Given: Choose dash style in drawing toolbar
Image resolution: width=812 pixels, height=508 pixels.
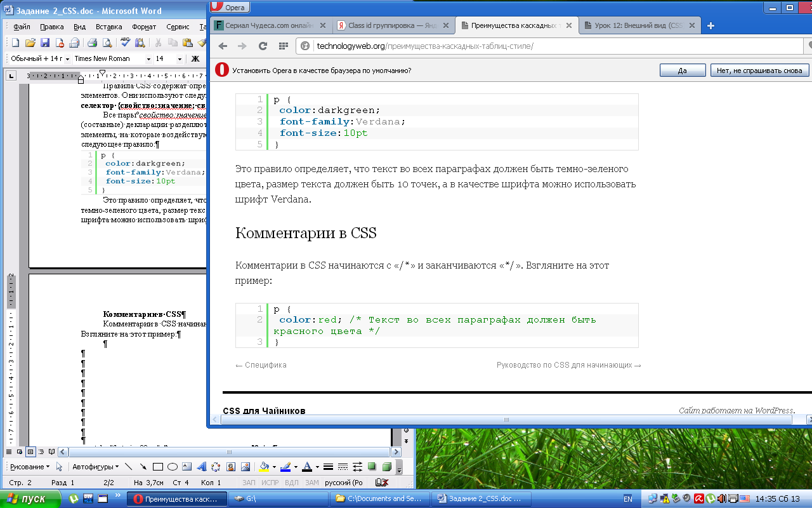Looking at the screenshot, I should coord(343,467).
